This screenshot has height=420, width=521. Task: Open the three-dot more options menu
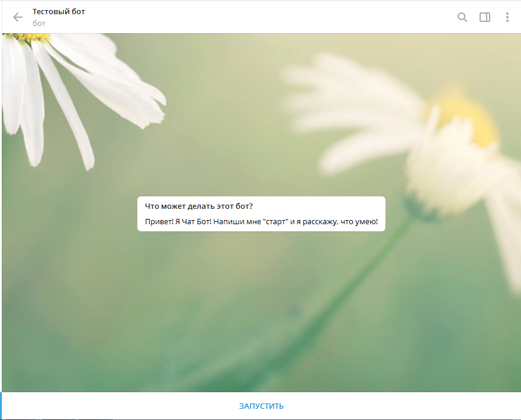507,17
